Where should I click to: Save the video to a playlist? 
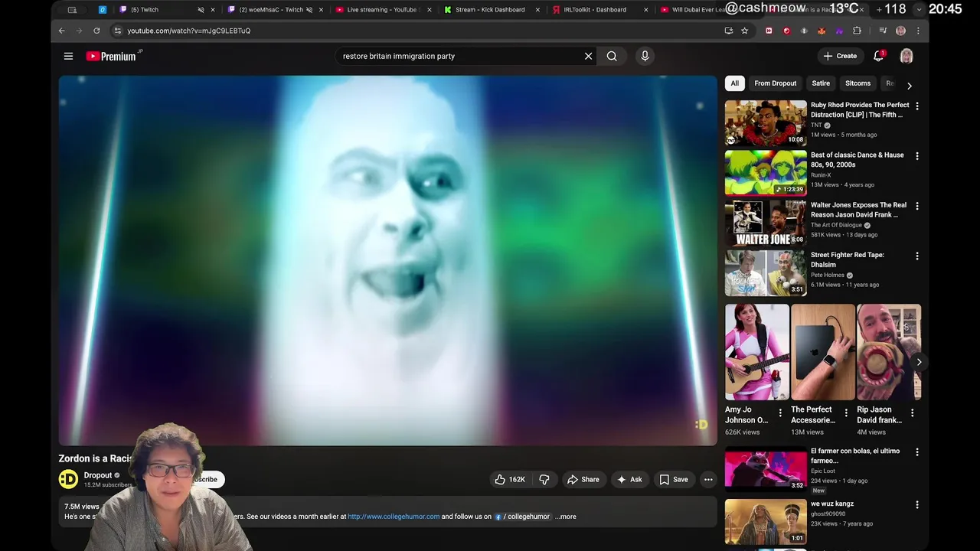[x=674, y=479]
